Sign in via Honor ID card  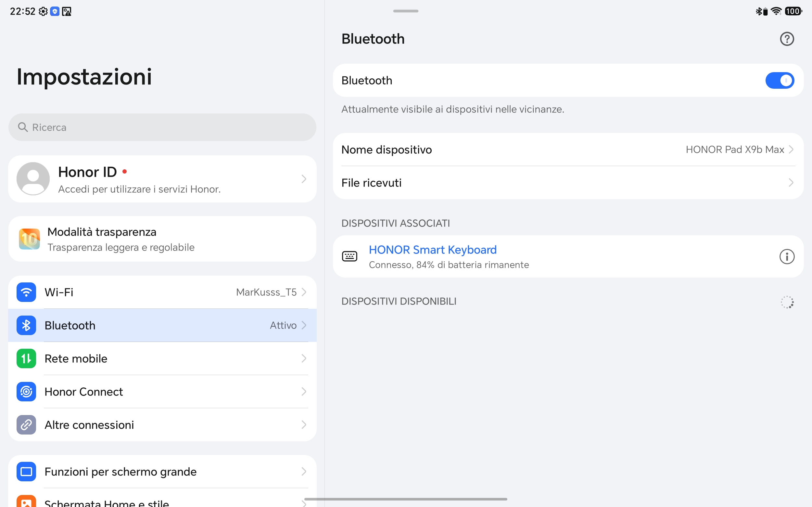point(162,179)
